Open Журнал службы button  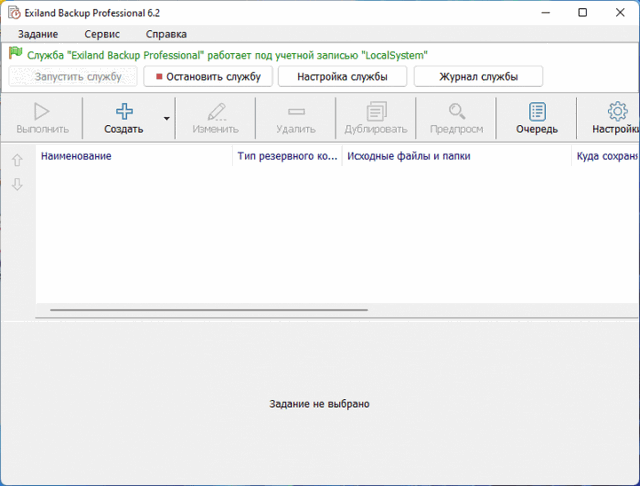point(478,76)
